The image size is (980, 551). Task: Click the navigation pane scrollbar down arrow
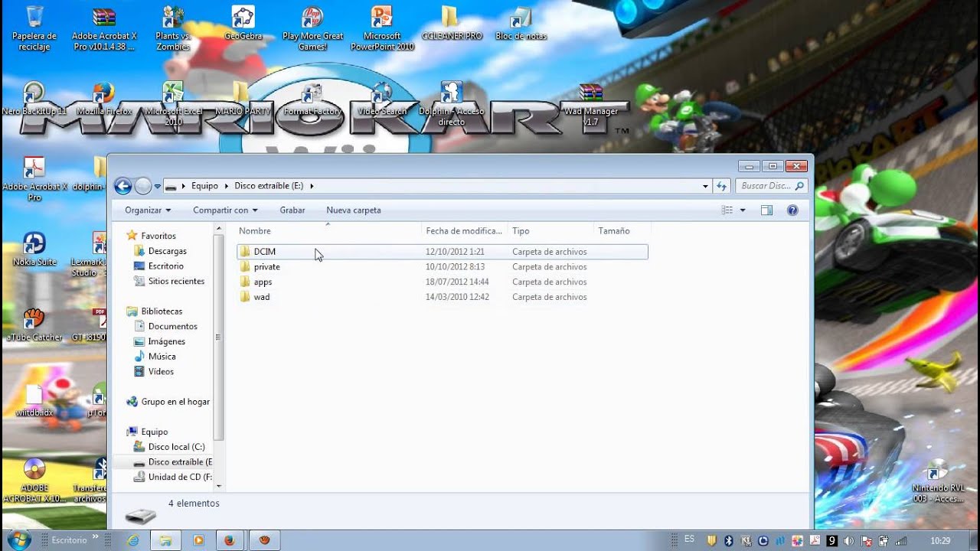tap(219, 486)
